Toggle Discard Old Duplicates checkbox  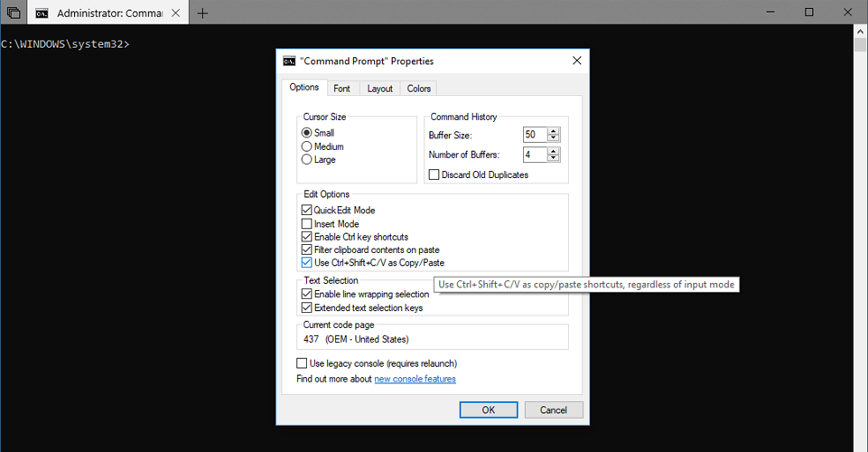[434, 174]
